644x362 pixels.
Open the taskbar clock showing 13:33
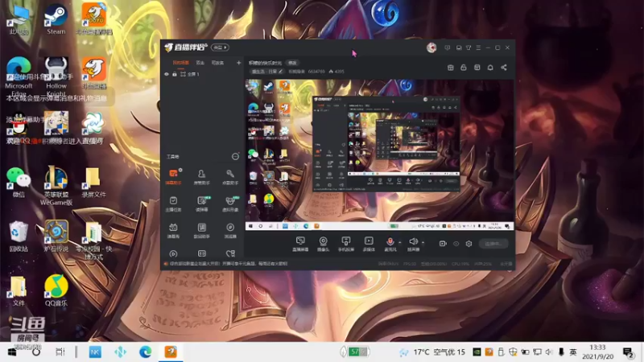pyautogui.click(x=597, y=352)
